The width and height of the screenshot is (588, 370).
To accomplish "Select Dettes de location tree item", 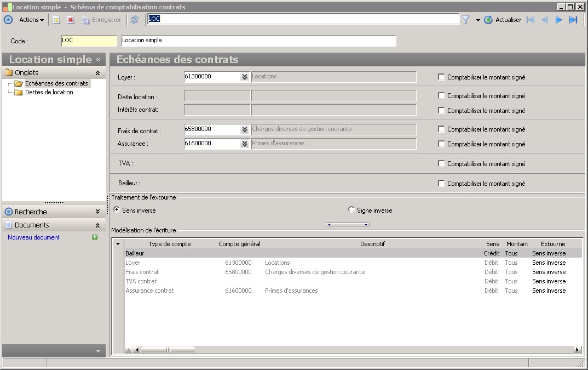I will [49, 92].
